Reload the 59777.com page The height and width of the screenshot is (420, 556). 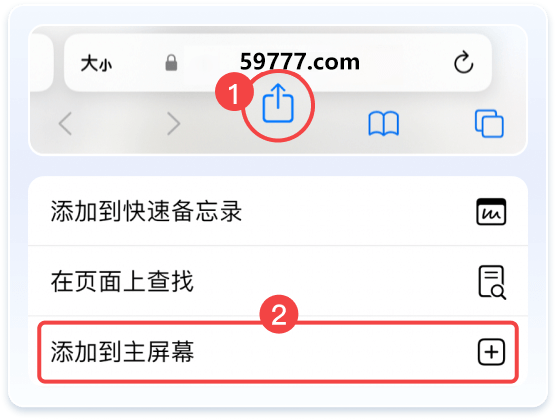point(464,63)
